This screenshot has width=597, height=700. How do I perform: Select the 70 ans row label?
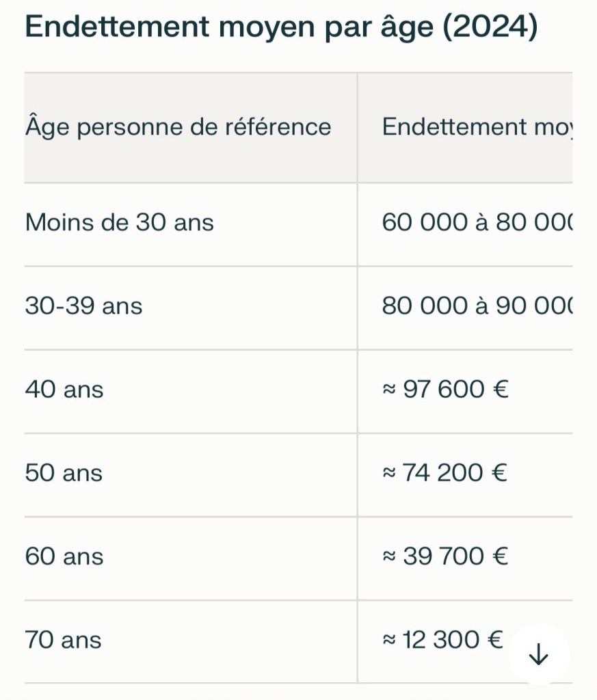click(63, 641)
